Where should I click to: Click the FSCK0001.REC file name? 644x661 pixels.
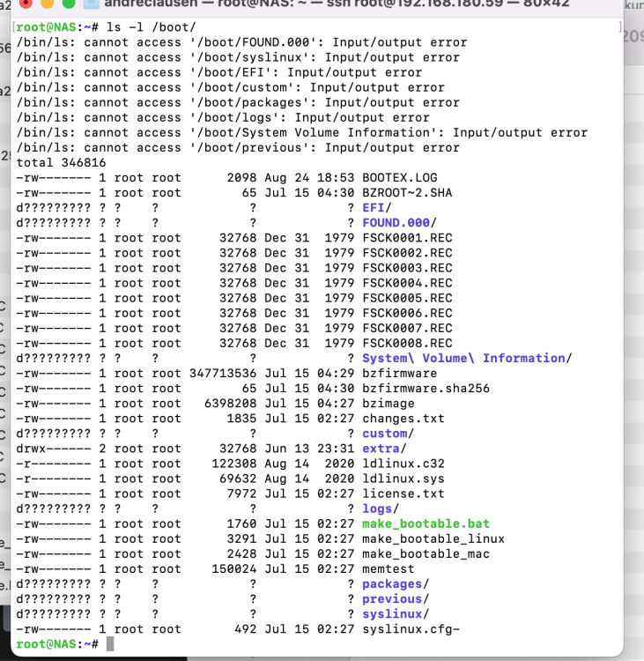[407, 238]
